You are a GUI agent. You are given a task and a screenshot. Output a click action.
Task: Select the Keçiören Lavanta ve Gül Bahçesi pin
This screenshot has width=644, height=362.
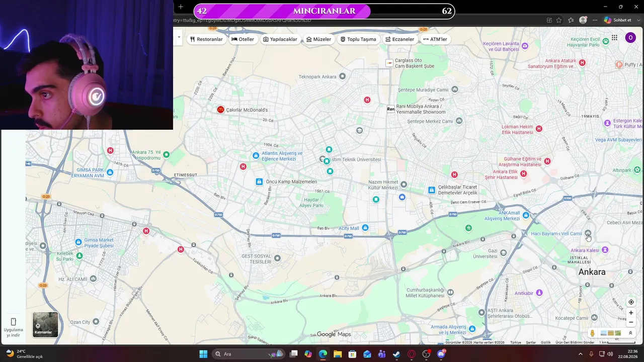[525, 46]
